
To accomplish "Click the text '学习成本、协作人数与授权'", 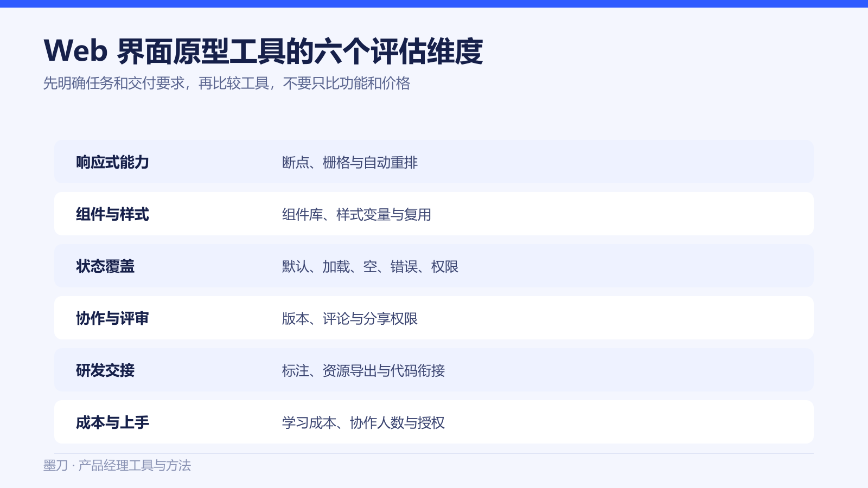I will pyautogui.click(x=363, y=422).
